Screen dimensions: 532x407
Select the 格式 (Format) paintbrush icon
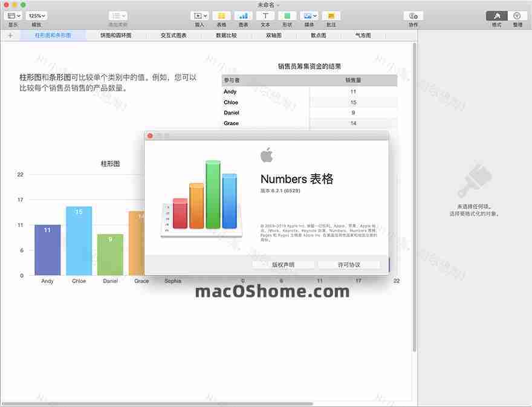[496, 16]
